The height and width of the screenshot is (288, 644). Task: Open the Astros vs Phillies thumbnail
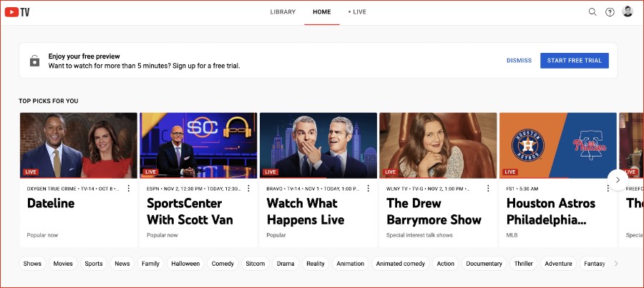click(x=558, y=145)
